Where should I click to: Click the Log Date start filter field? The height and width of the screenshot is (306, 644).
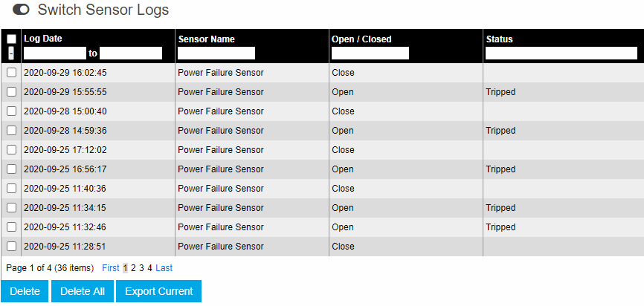pos(55,53)
